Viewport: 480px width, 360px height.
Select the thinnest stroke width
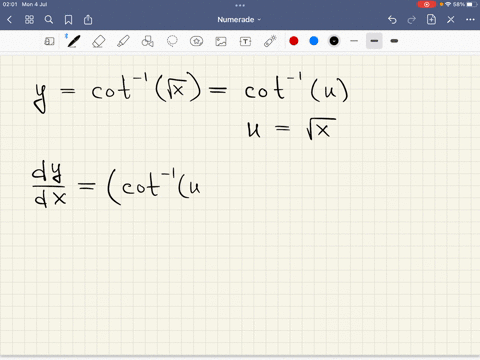(x=354, y=41)
